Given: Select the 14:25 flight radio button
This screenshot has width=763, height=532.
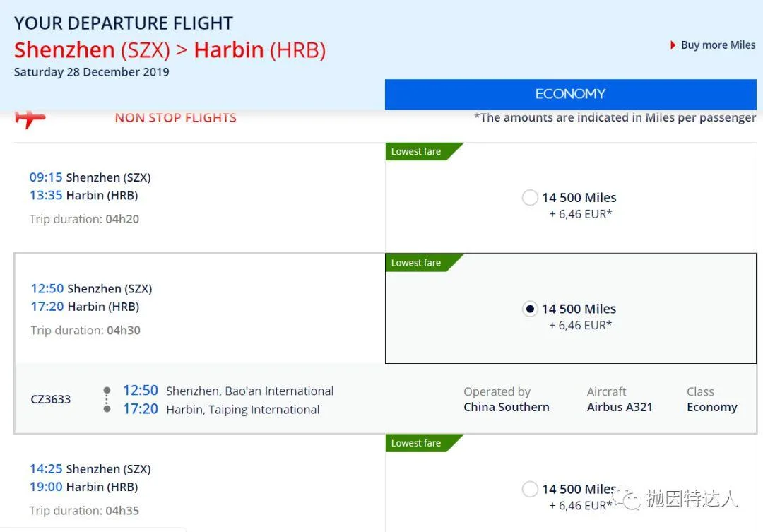Looking at the screenshot, I should click(530, 489).
